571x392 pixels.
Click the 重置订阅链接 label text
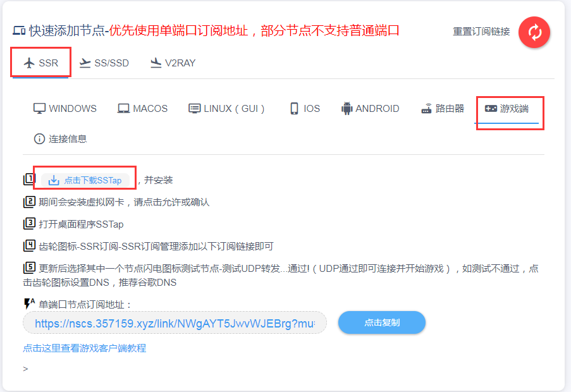point(481,32)
